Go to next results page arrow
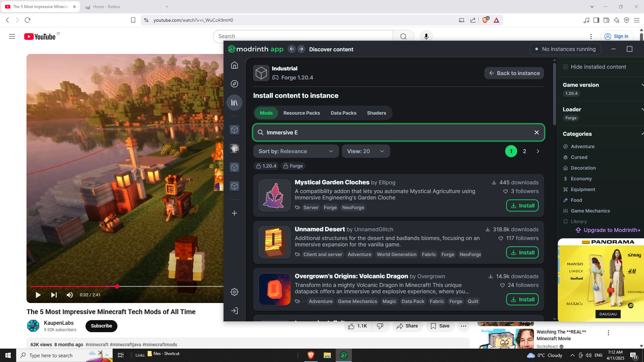Screen dimensions: 644x362 point(538,151)
